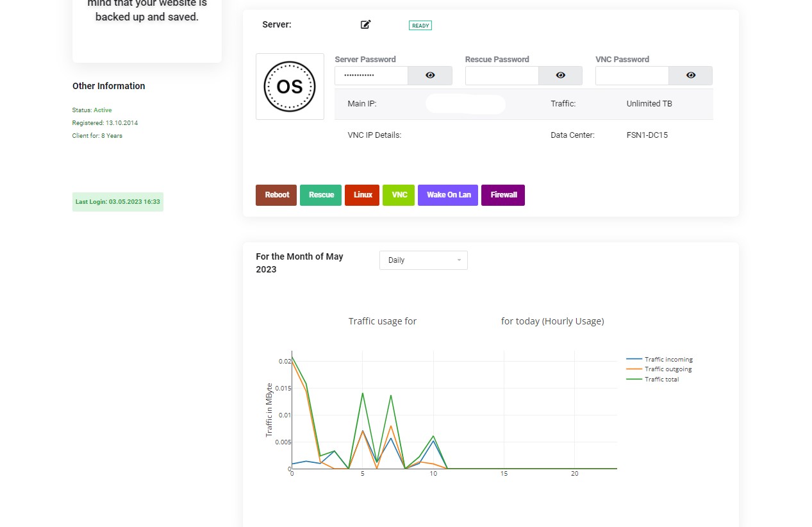812x527 pixels.
Task: Click inside the Rescue Password field
Action: tap(502, 76)
